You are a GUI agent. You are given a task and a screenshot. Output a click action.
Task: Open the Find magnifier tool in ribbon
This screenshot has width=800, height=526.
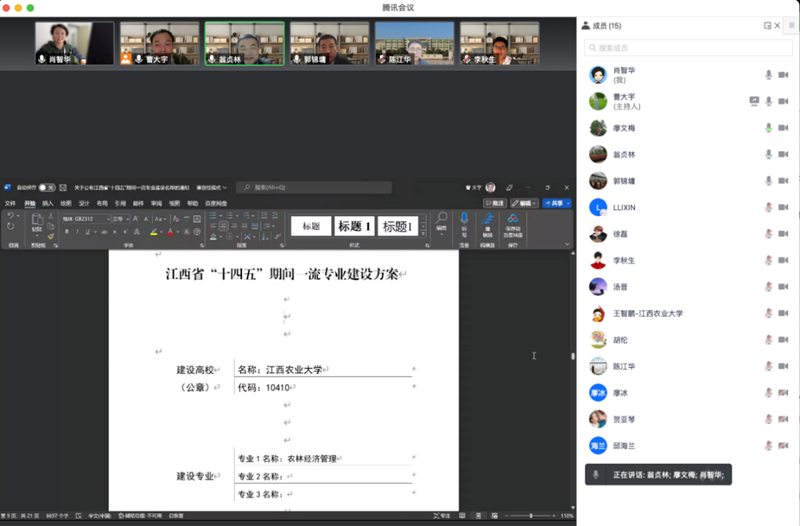point(441,220)
